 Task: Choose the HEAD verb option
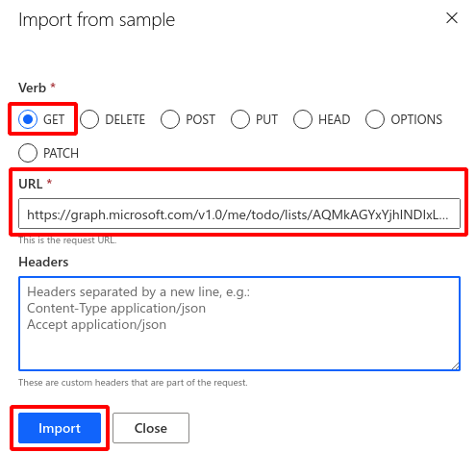coord(303,119)
